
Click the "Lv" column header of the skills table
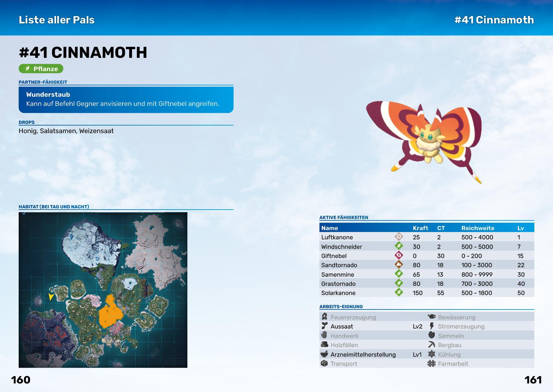point(521,228)
